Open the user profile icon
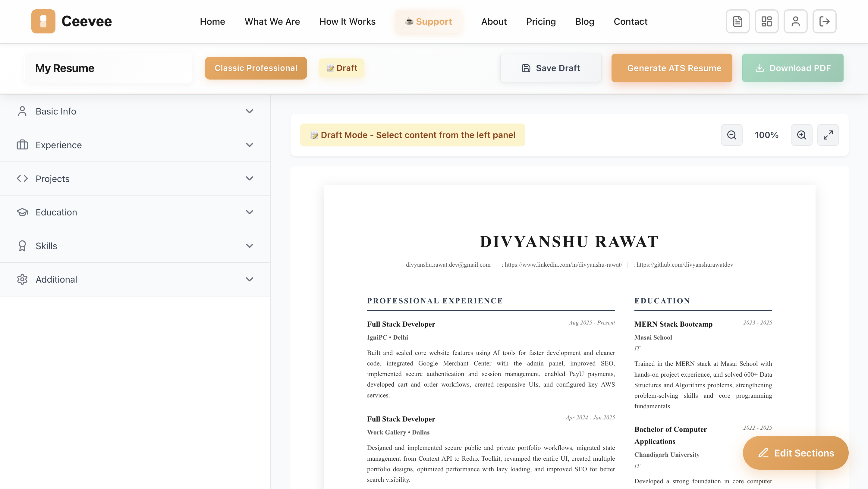 point(795,21)
